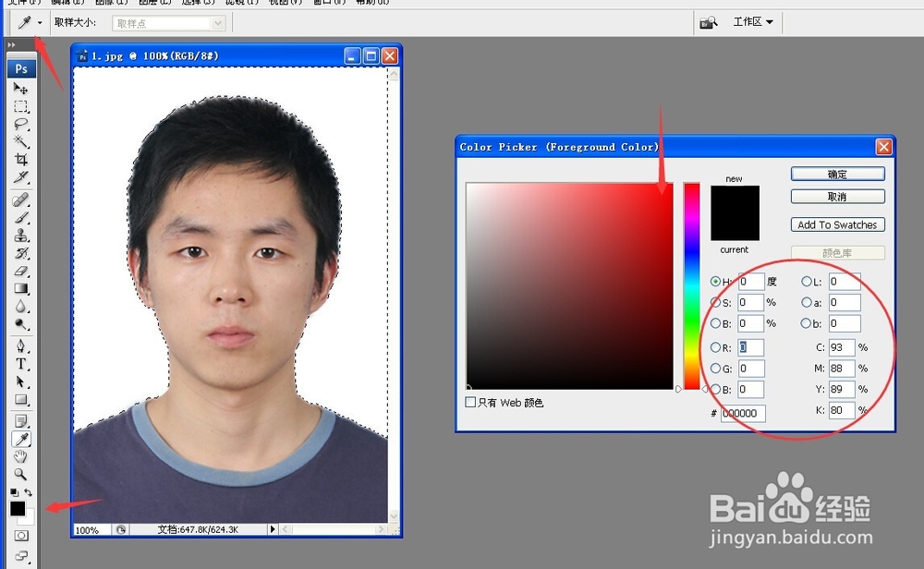The image size is (924, 569).
Task: Select the S saturation radio button
Action: pos(715,302)
